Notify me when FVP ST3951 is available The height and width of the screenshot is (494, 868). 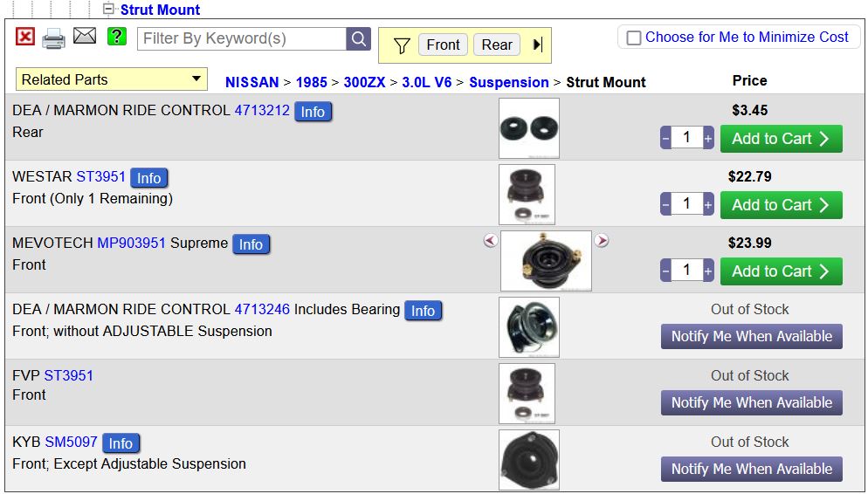(x=752, y=402)
